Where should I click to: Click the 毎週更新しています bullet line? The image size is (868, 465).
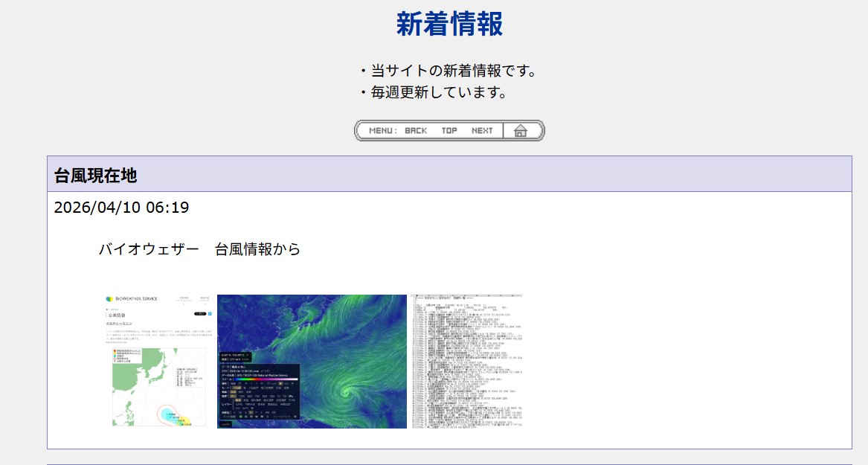click(x=433, y=92)
